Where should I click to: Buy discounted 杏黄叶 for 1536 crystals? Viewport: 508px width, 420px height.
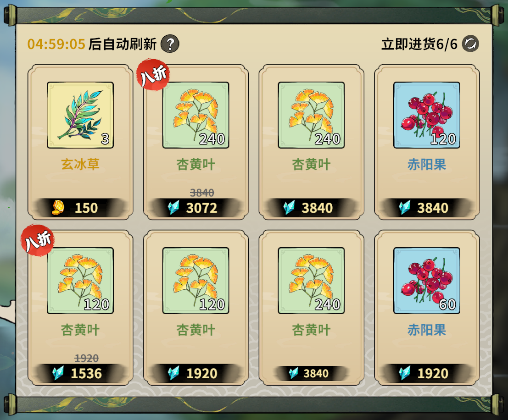point(80,373)
